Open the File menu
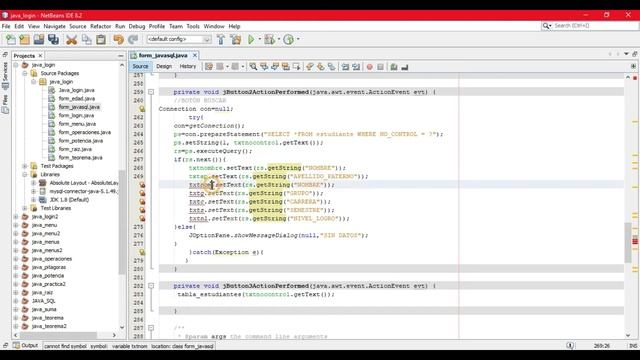The height and width of the screenshot is (360, 640). [x=6, y=26]
